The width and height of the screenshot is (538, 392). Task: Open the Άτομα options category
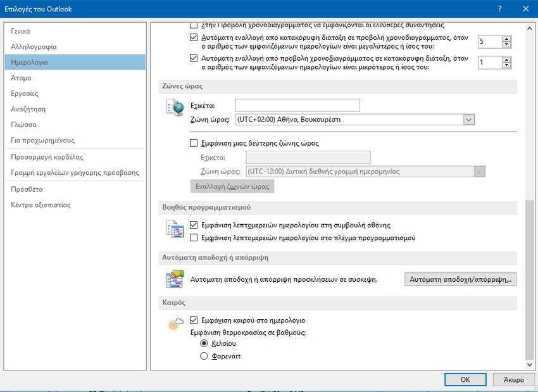click(75, 78)
